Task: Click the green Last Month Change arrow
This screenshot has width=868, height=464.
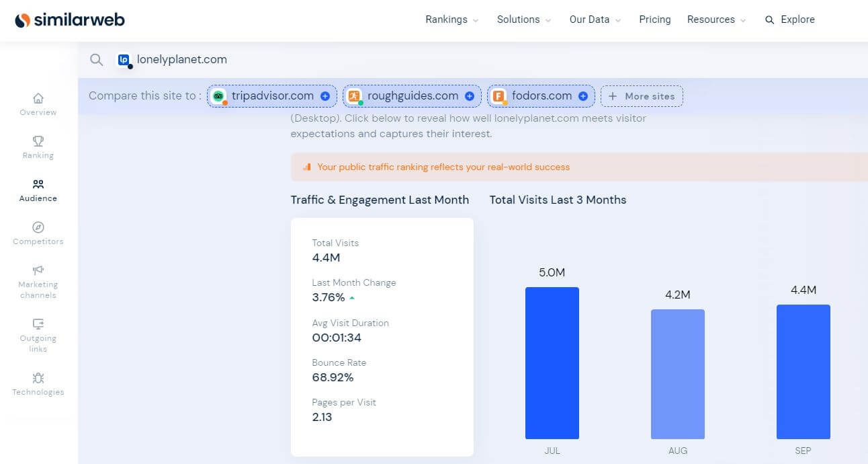Action: tap(353, 297)
